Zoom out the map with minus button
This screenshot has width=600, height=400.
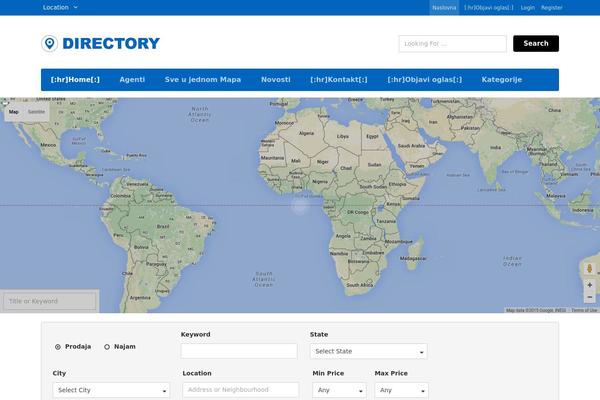tap(589, 297)
